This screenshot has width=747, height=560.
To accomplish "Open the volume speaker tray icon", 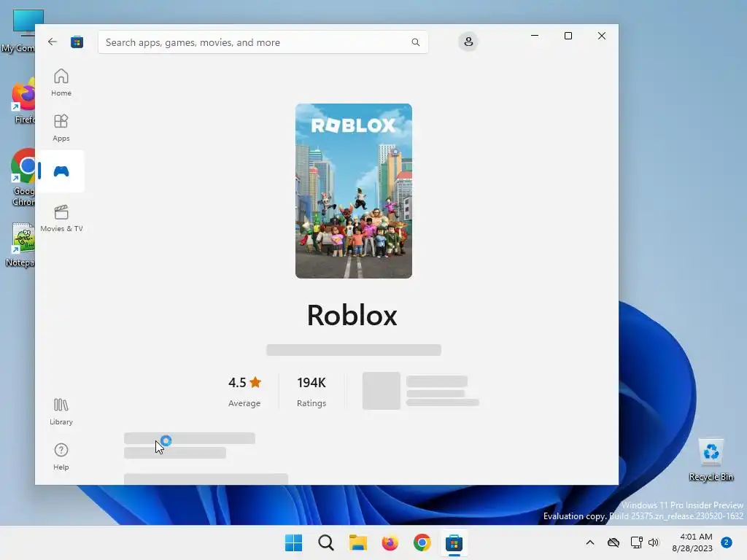I will tap(654, 542).
